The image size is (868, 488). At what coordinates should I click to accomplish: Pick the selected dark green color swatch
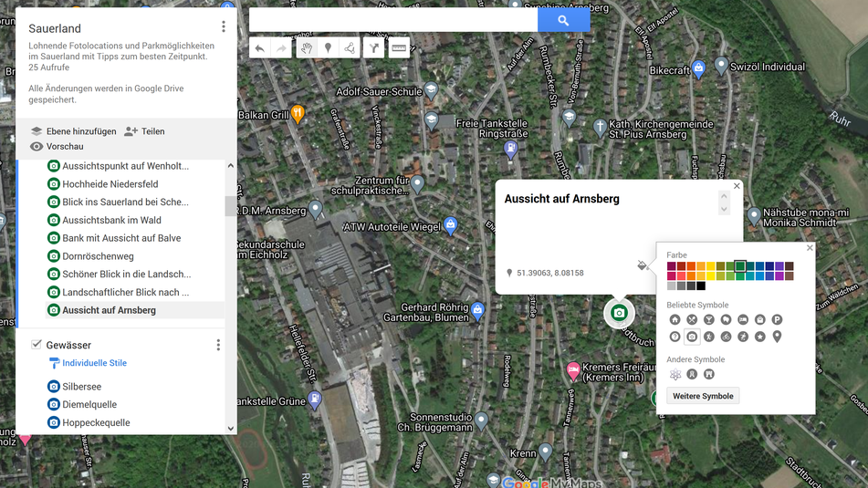tap(740, 266)
